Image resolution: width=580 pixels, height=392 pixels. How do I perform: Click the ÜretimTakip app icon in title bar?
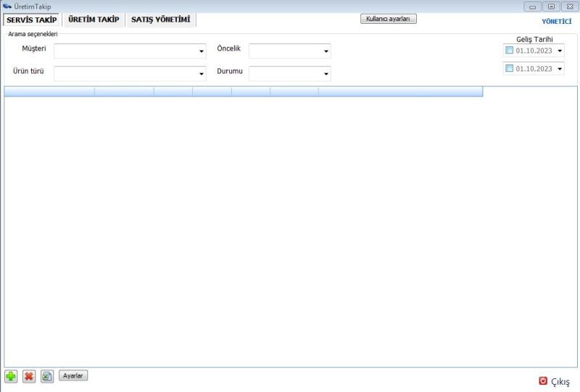[x=7, y=7]
